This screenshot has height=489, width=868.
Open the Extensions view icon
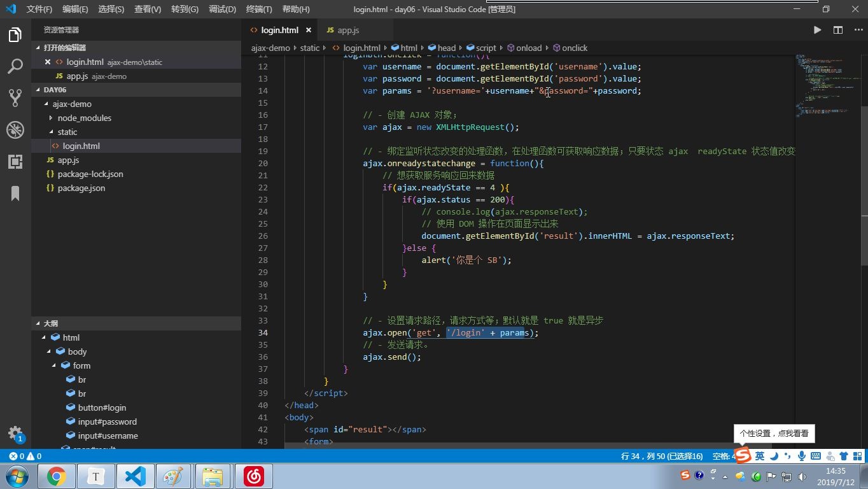click(15, 162)
